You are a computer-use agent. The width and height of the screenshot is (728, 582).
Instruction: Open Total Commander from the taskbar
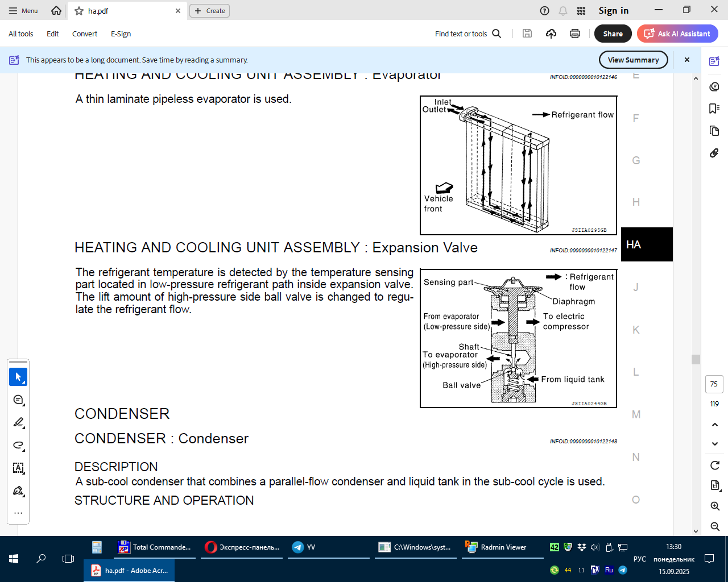(155, 547)
